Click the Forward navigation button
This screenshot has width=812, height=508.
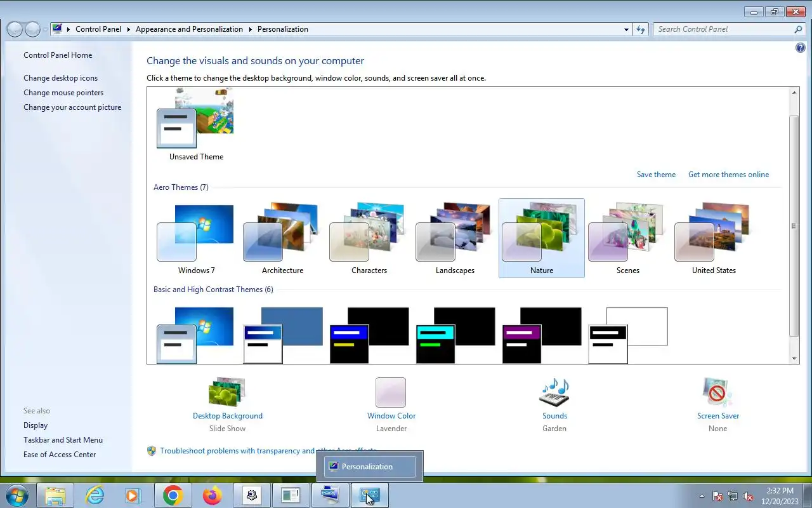[x=32, y=29]
